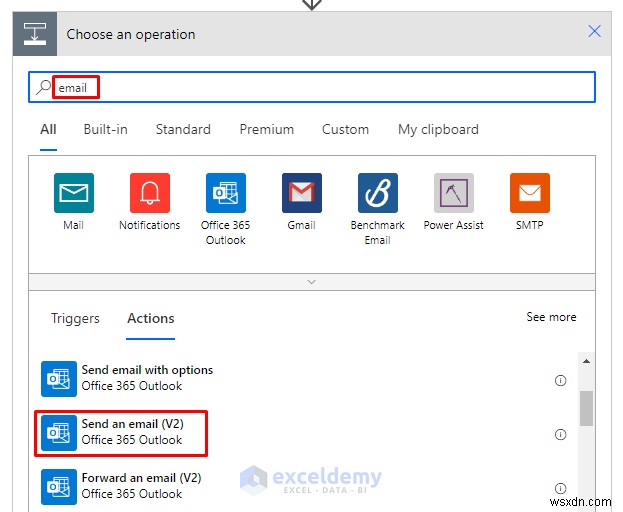Show info for Send an email (V2)

560,435
